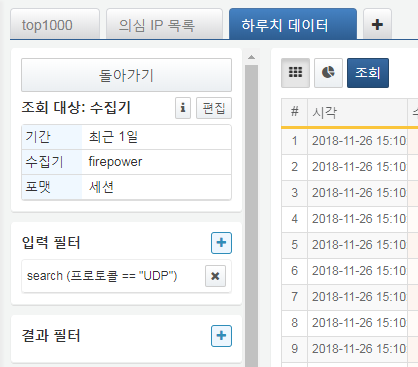This screenshot has width=418, height=367.
Task: Switch to the top1000 tab
Action: pyautogui.click(x=55, y=24)
